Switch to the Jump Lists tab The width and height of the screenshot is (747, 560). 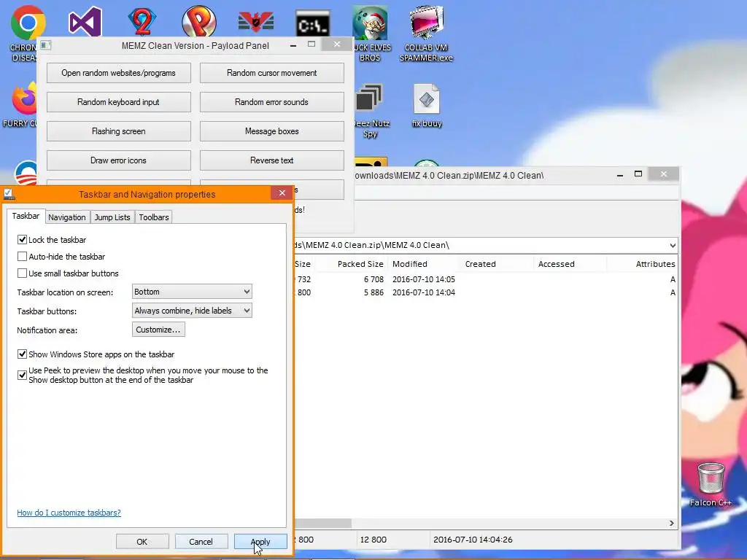(x=112, y=217)
